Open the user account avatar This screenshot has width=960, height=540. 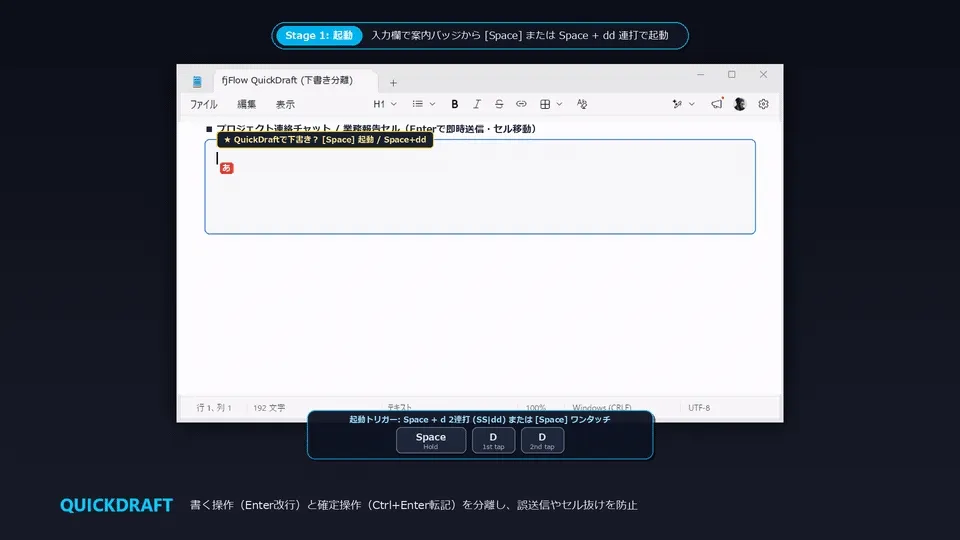pos(740,104)
